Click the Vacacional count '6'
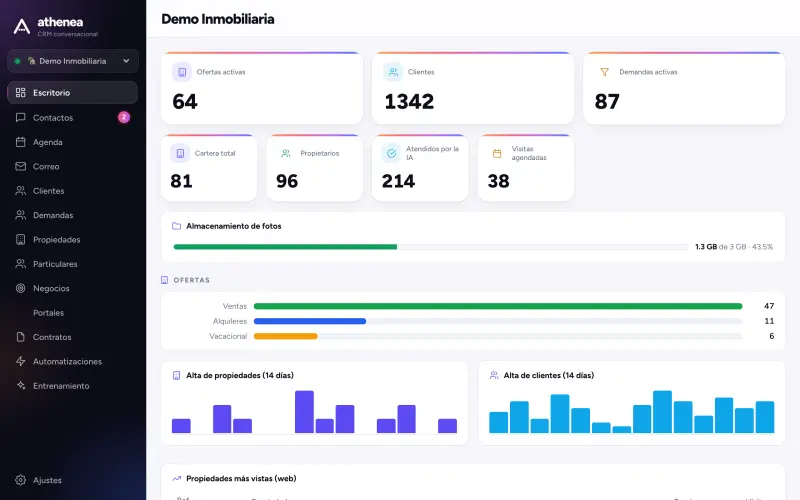800x500 pixels. click(x=771, y=336)
